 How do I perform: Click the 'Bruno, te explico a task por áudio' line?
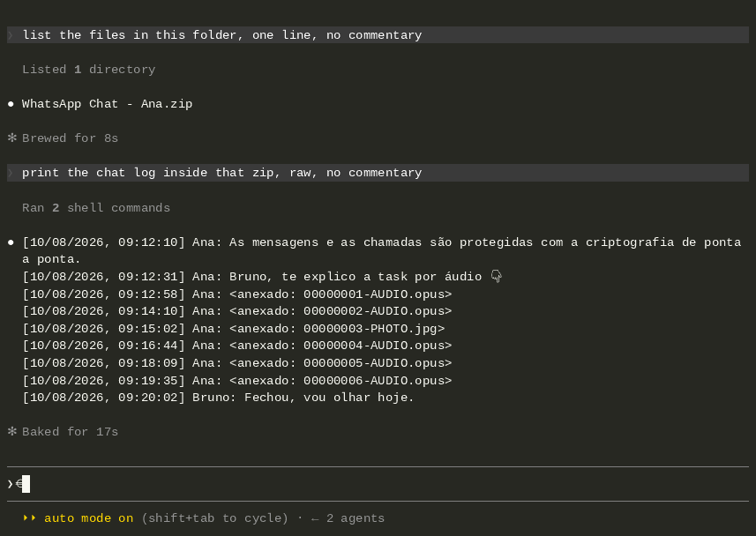[x=262, y=277]
